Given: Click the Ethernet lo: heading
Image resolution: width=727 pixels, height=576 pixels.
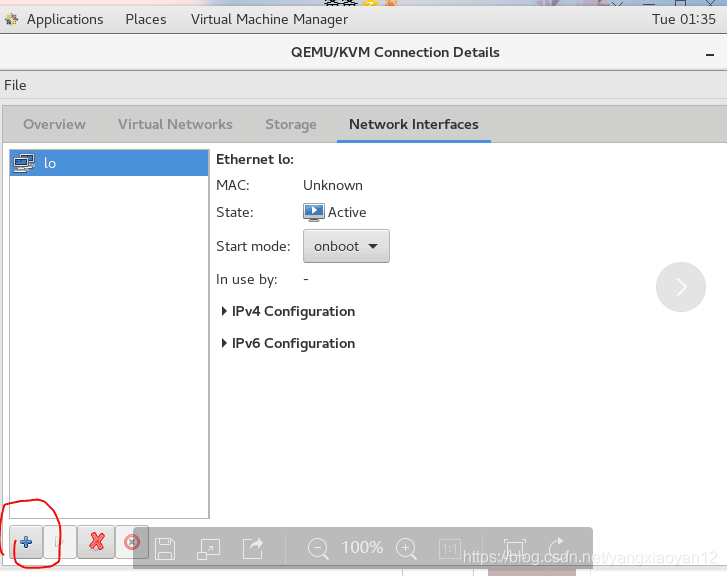Looking at the screenshot, I should (x=255, y=160).
